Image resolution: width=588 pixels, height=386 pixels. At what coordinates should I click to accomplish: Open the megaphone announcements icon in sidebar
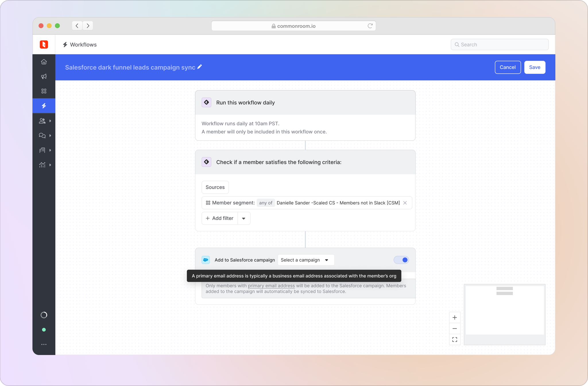click(44, 76)
